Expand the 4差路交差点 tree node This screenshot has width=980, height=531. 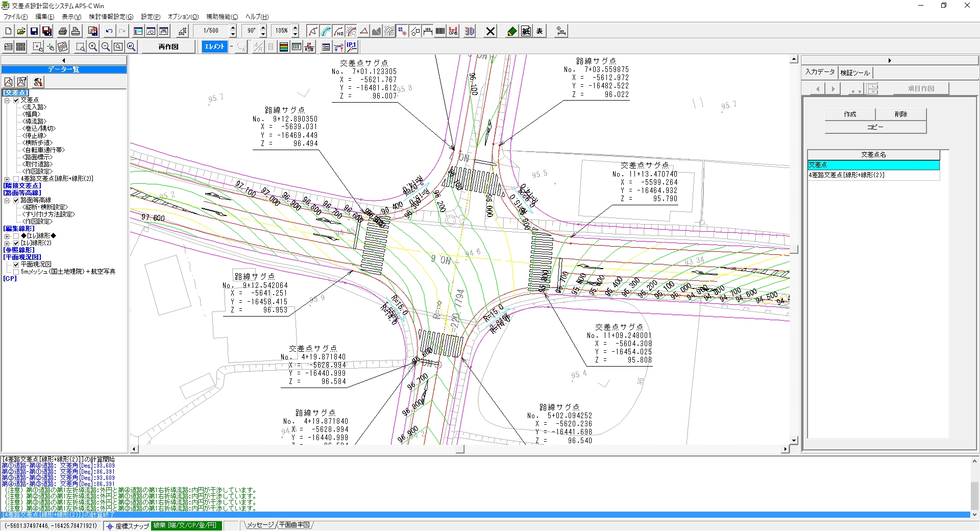pos(7,179)
